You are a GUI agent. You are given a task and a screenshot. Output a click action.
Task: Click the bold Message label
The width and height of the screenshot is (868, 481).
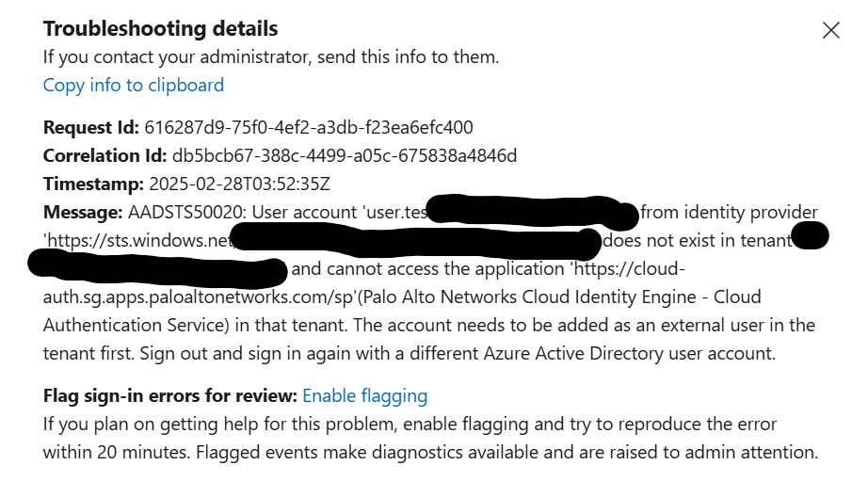[x=83, y=212]
